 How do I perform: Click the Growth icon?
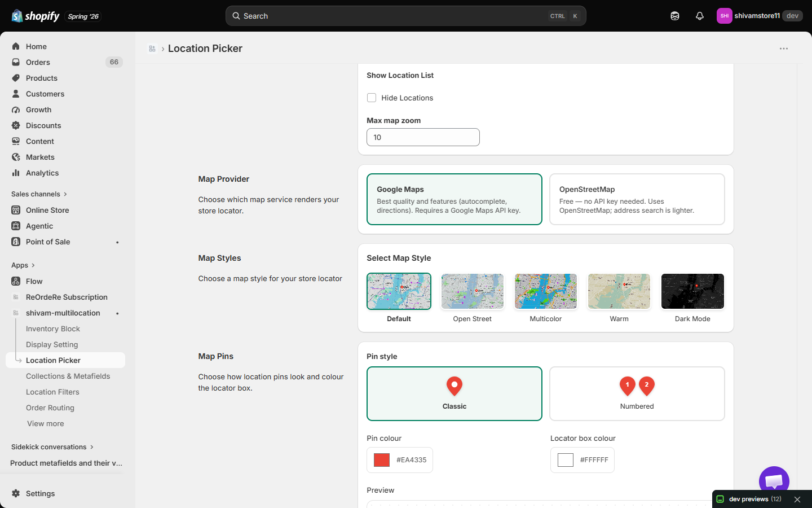[x=16, y=110]
